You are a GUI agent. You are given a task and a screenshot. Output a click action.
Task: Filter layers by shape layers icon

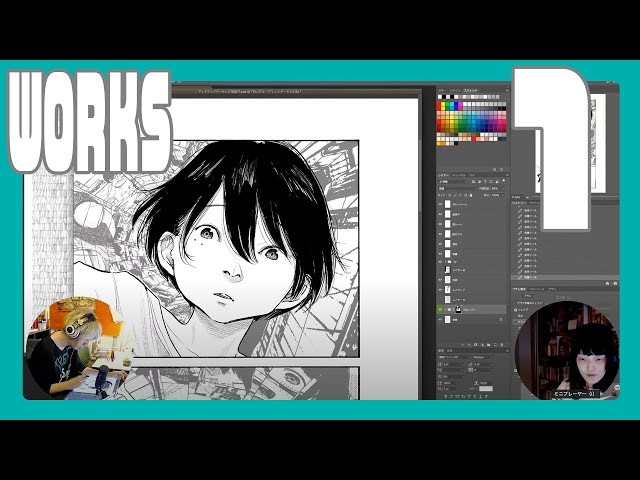491,181
